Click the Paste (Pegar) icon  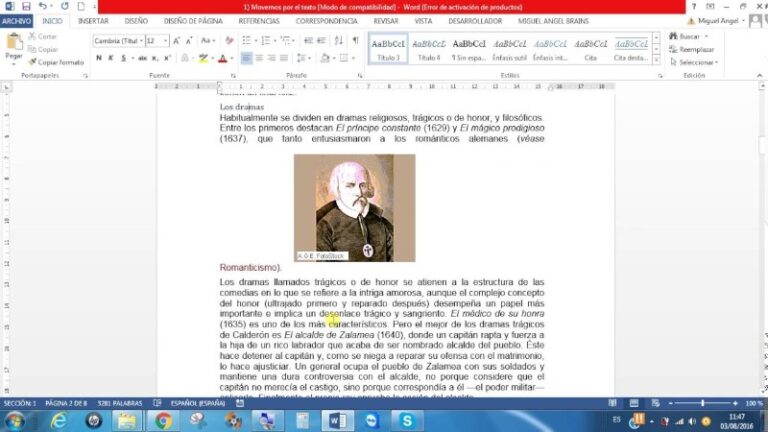(x=14, y=43)
